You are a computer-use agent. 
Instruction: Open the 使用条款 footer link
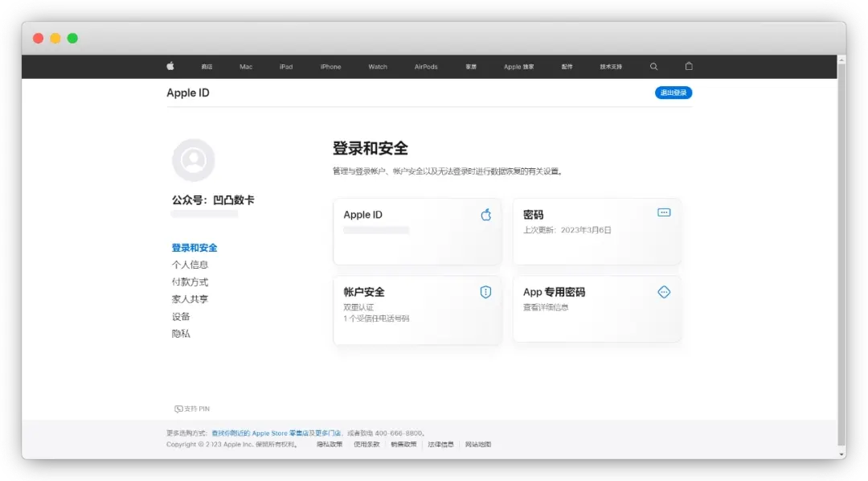click(366, 445)
